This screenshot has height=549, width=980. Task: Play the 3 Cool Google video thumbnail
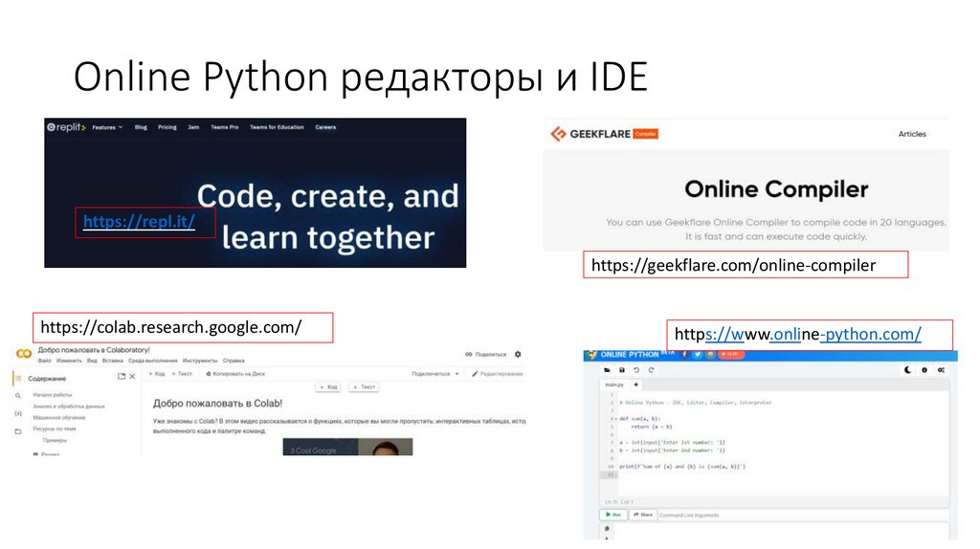coord(347,447)
